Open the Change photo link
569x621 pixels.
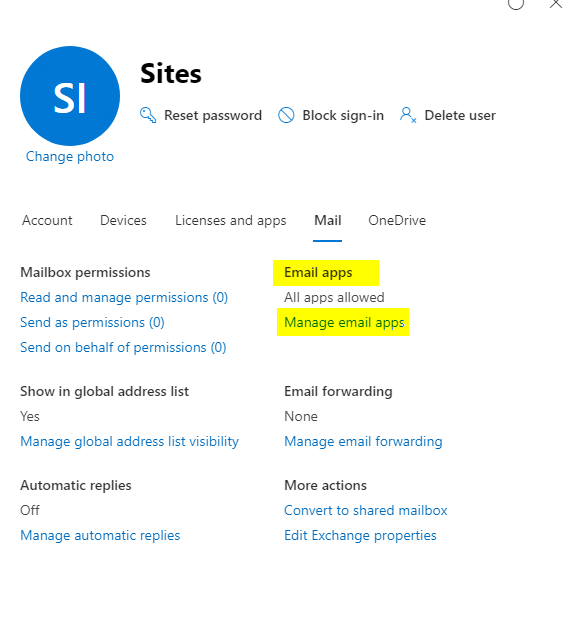[70, 156]
